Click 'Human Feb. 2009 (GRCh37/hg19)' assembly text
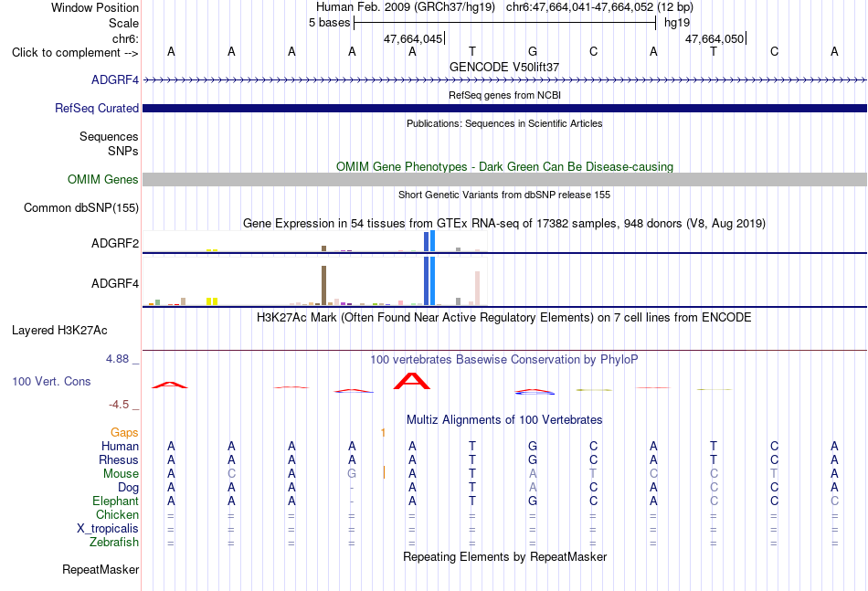The width and height of the screenshot is (868, 591). [405, 7]
